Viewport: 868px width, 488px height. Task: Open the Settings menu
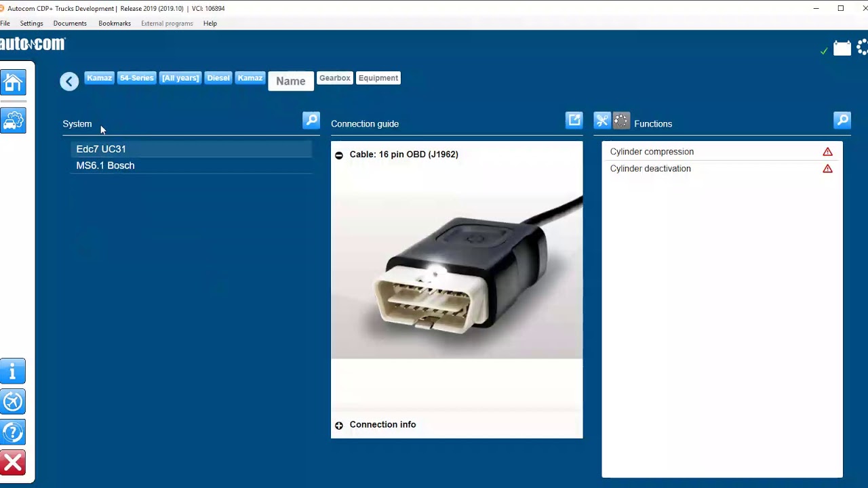point(31,23)
